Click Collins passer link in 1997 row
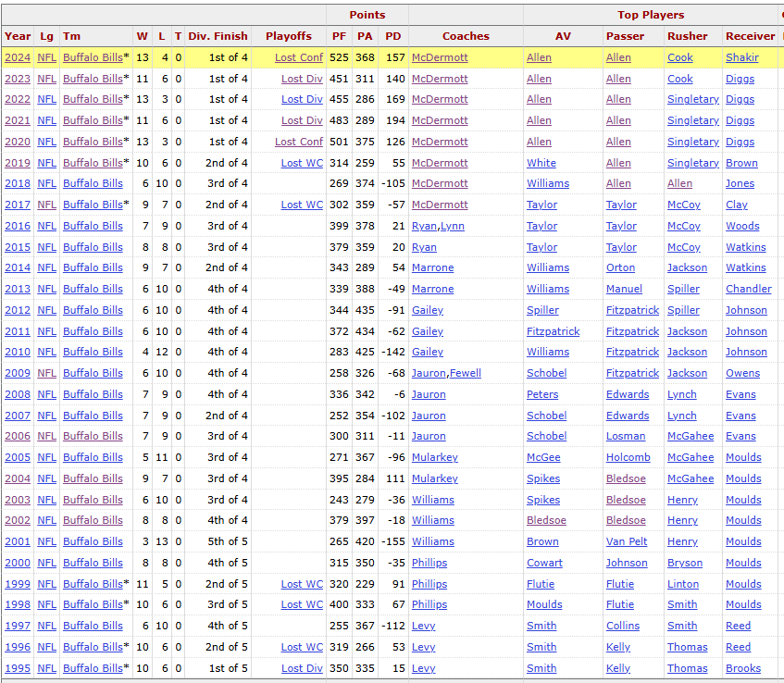Image resolution: width=784 pixels, height=683 pixels. 623,626
